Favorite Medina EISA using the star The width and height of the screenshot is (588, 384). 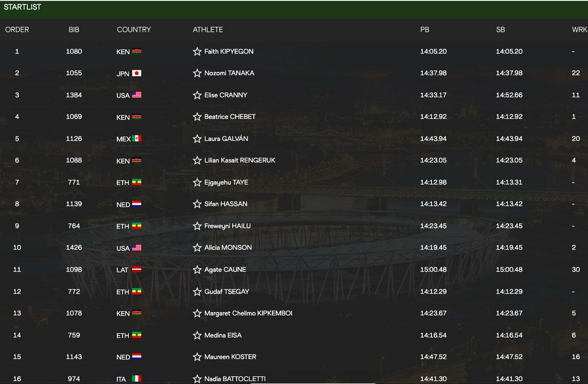click(197, 335)
